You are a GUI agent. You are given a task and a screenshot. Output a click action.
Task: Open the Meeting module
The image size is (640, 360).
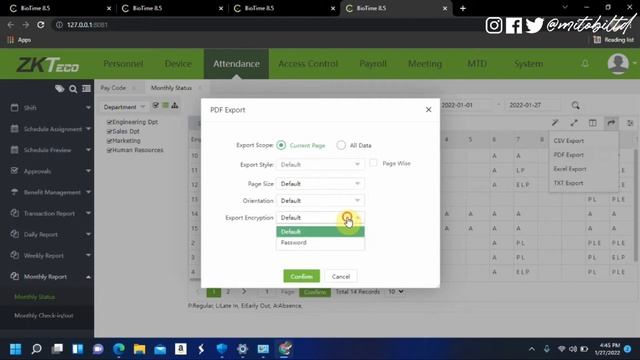(425, 64)
